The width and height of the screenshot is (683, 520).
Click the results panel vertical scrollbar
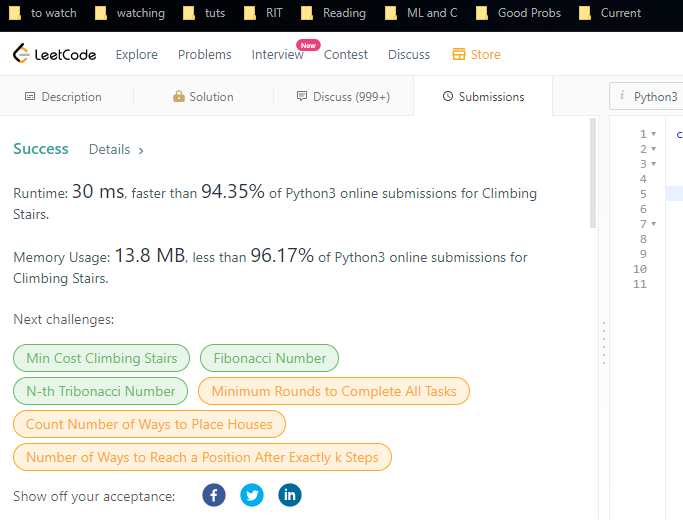(593, 172)
